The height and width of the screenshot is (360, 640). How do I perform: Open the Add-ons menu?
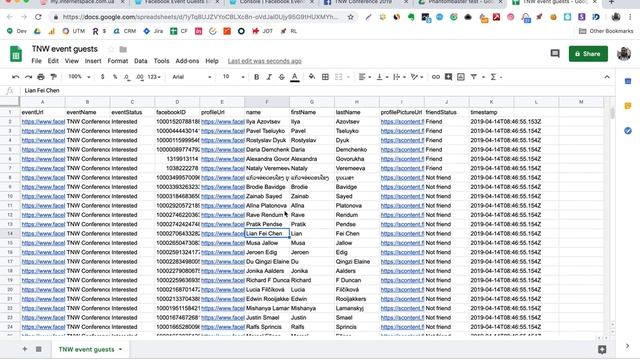point(187,61)
